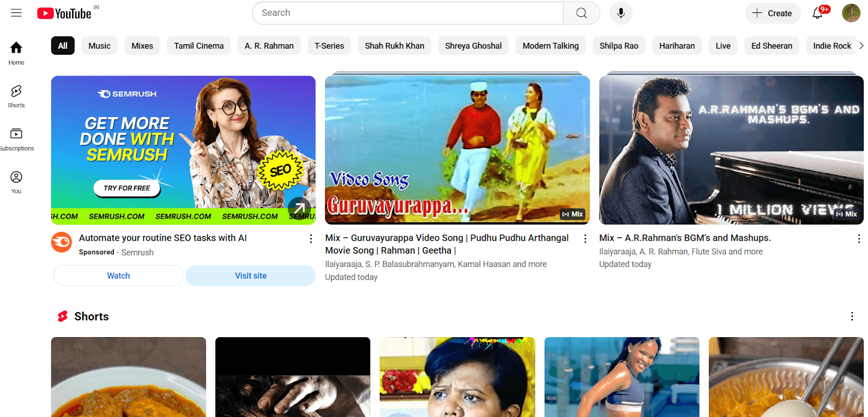Start voice search with microphone

[621, 13]
